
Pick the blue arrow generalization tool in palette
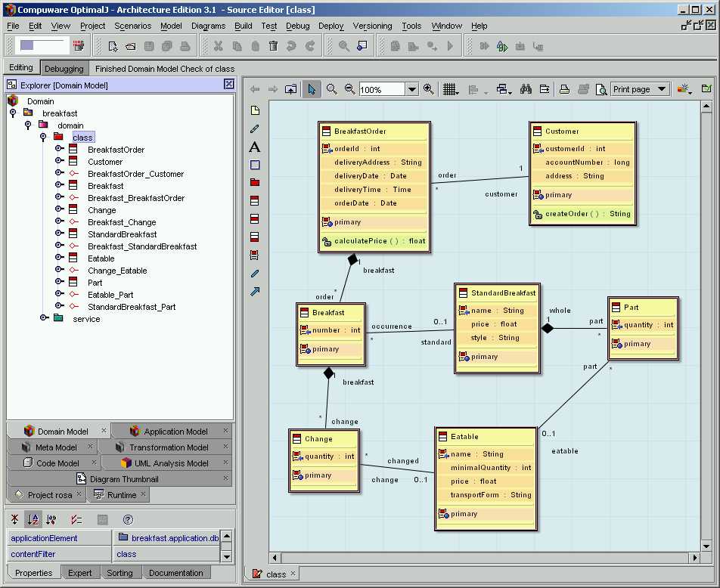point(255,292)
